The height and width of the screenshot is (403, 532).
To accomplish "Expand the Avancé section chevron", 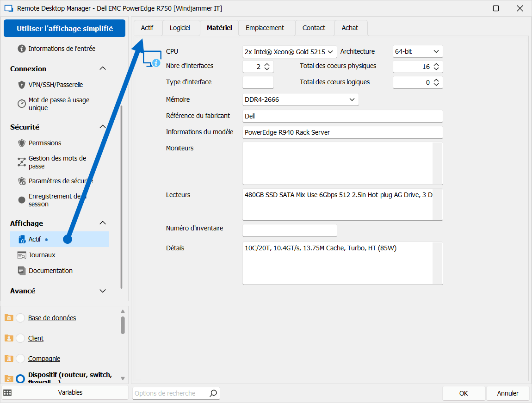I will 103,291.
